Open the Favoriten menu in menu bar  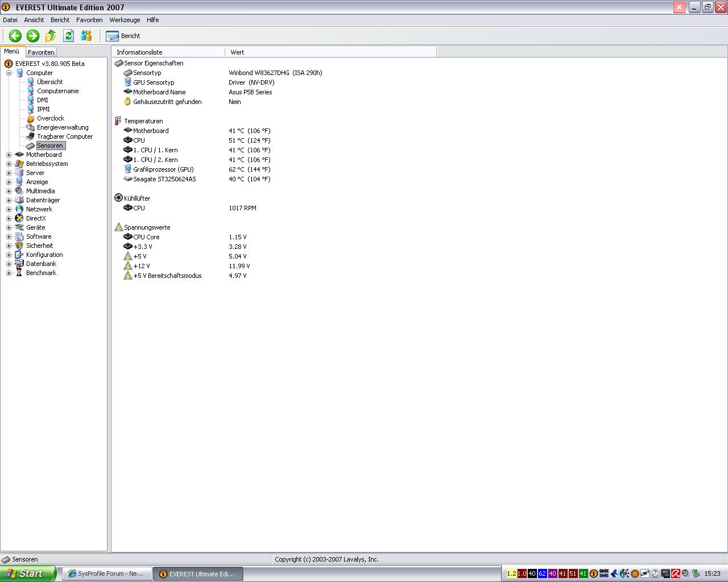(89, 20)
